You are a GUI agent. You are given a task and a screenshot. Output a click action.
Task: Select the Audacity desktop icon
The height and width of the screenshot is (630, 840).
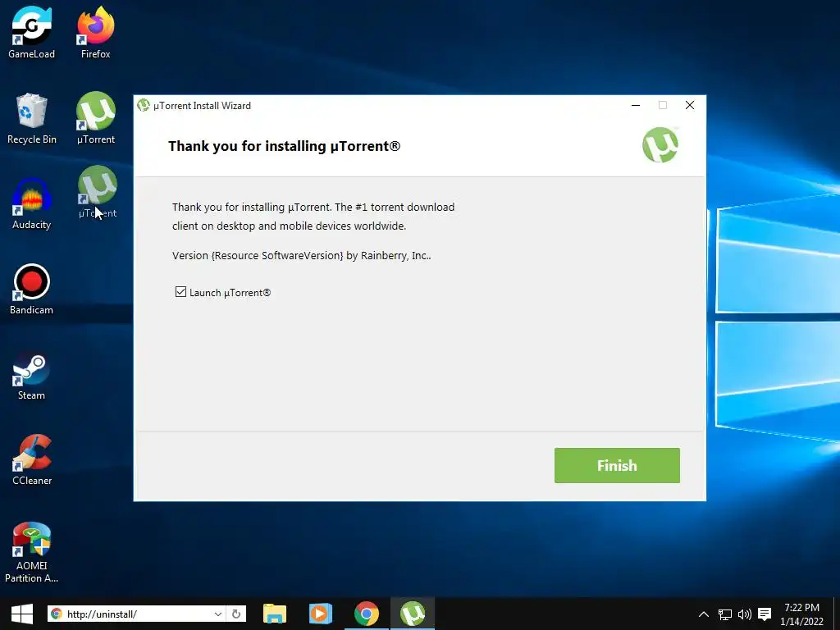[32, 203]
